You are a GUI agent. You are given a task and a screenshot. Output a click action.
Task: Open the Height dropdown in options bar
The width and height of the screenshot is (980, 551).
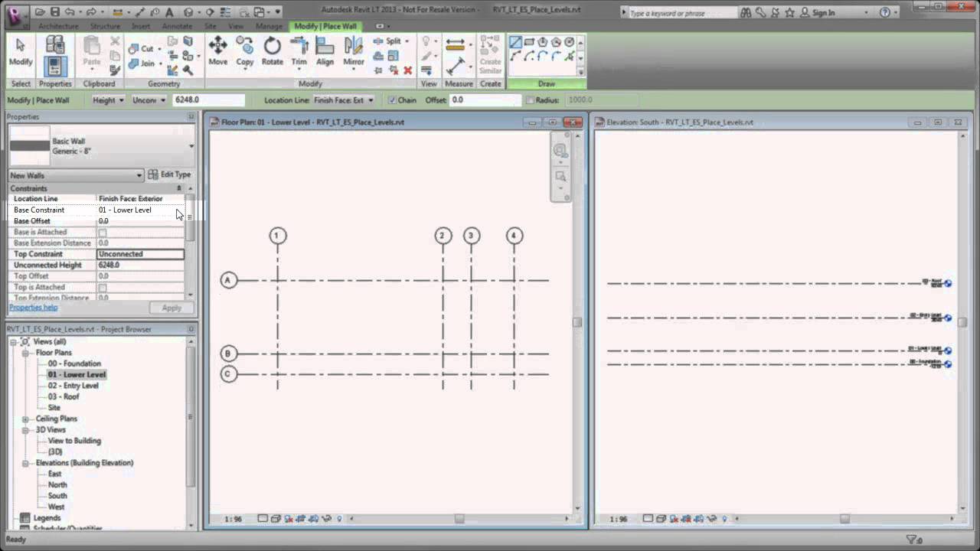[x=108, y=100]
